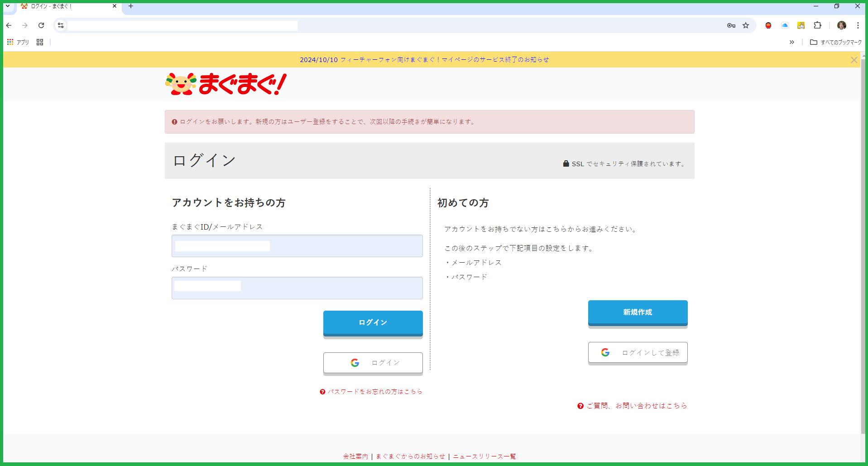Image resolution: width=868 pixels, height=466 pixels.
Task: Open ご質問、お問い合わせはこちら link
Action: (x=632, y=406)
